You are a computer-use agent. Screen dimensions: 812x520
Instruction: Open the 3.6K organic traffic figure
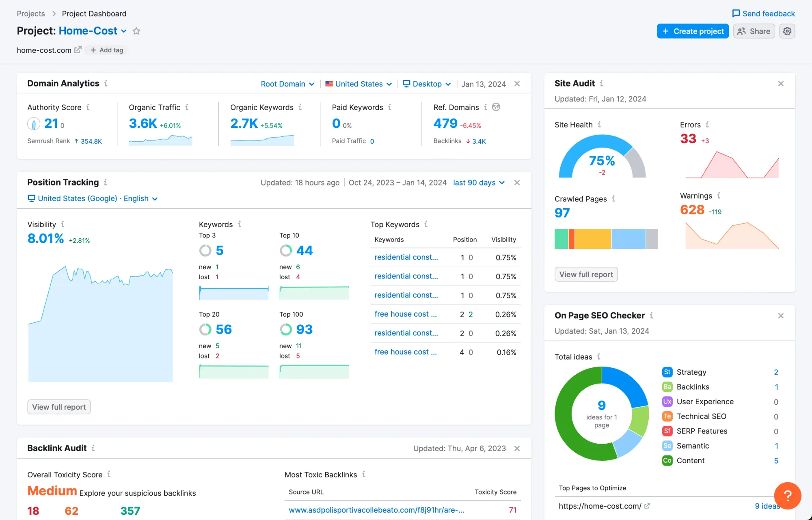(x=143, y=123)
